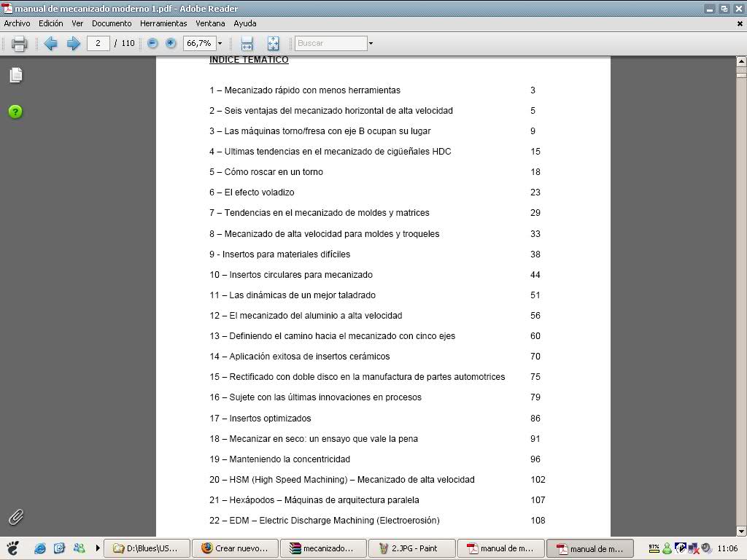
Task: Click the zoom value field 66,7%
Action: pyautogui.click(x=200, y=43)
